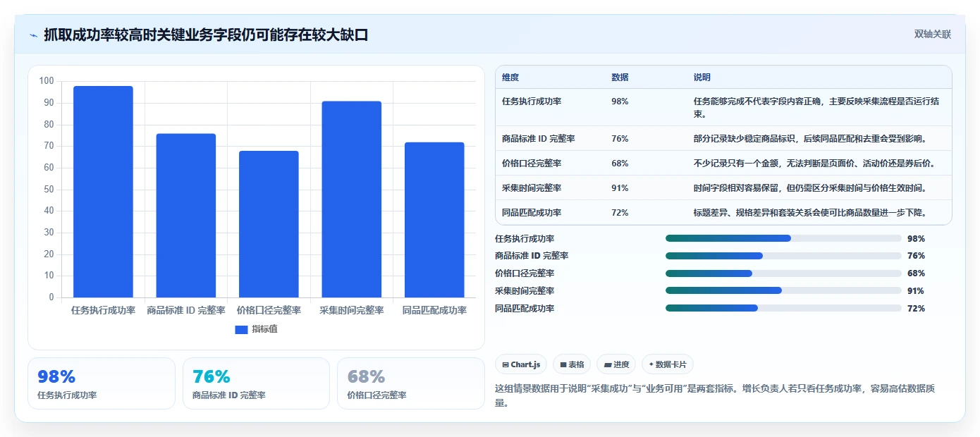Image resolution: width=980 pixels, height=437 pixels.
Task: Click table cell 商品标准 ID 完整率
Action: tap(538, 139)
